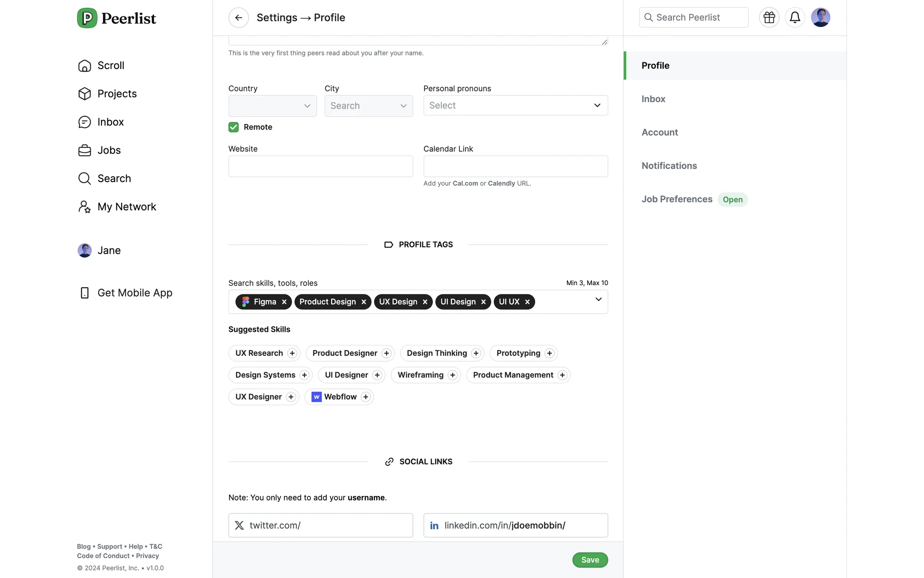Add UX Research suggested skill
This screenshot has height=578, width=924.
(x=292, y=353)
